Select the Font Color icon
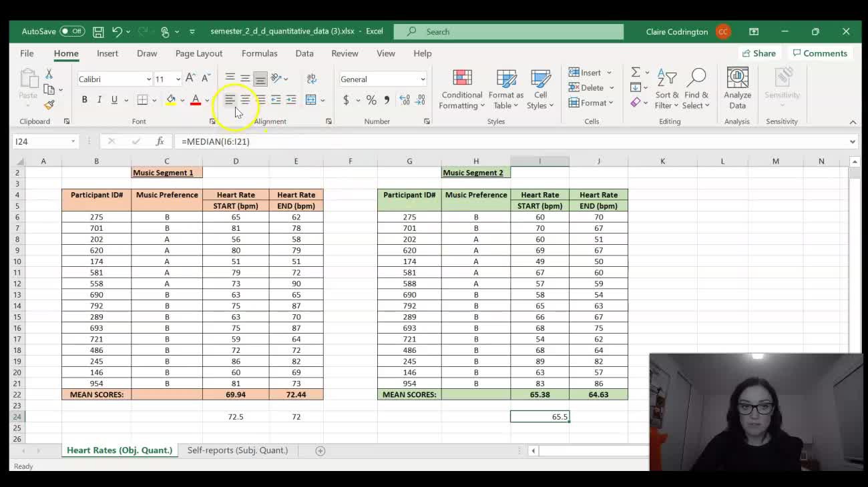This screenshot has height=487, width=868. click(x=194, y=99)
